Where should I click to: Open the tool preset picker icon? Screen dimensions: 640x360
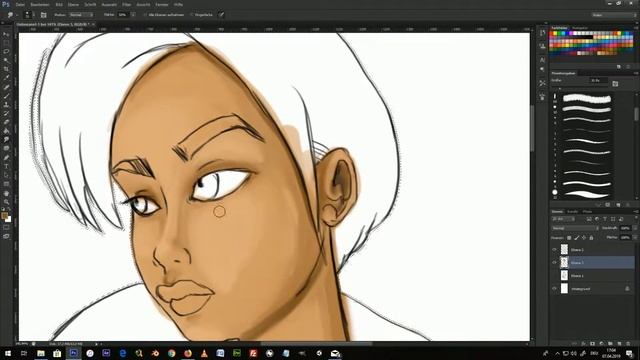(10, 15)
